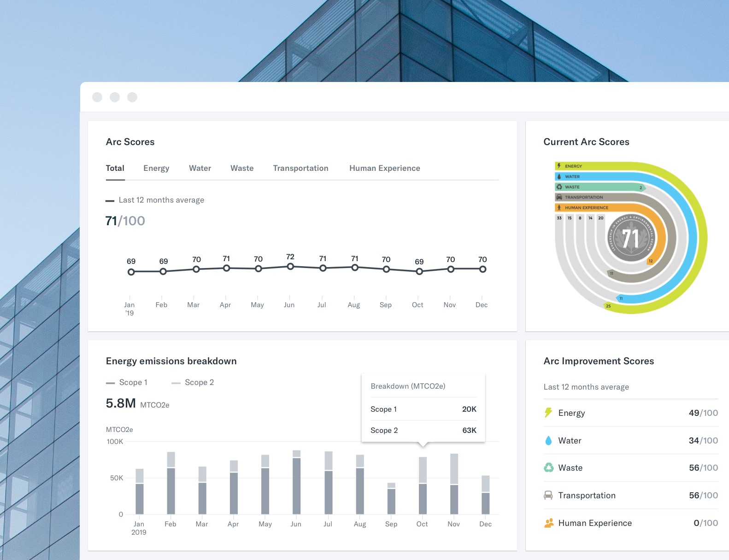This screenshot has width=729, height=560.
Task: Select the WATER label in the arc chart
Action: (x=572, y=177)
